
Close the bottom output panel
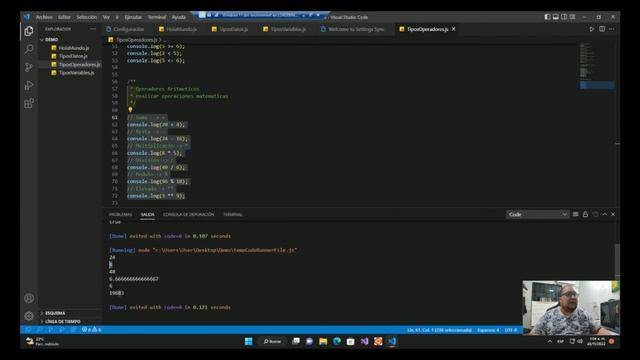(613, 214)
